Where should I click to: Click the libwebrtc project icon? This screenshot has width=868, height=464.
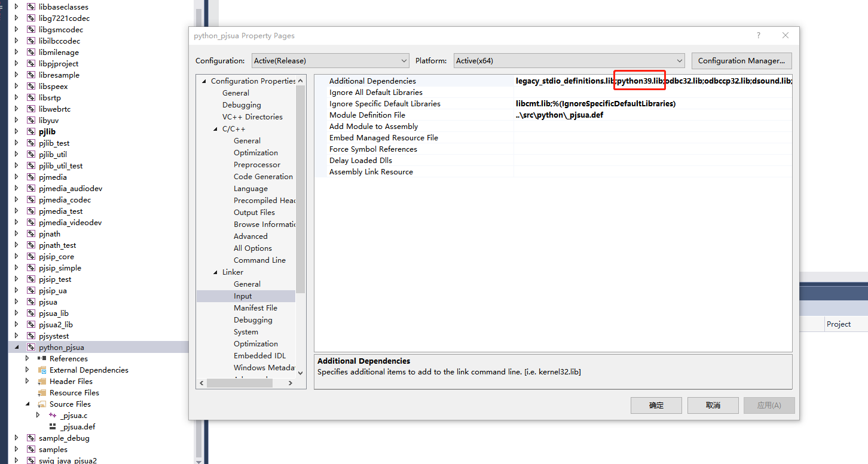(31, 109)
